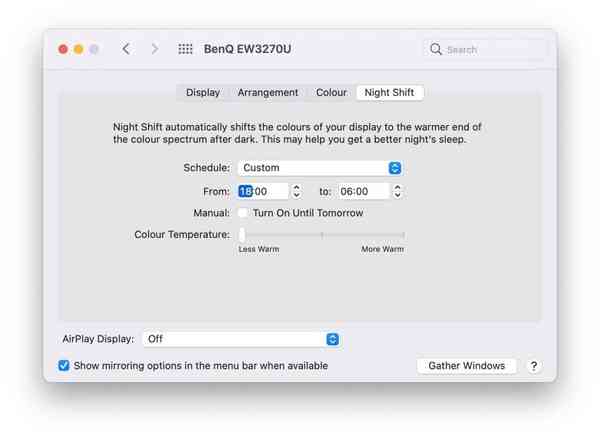Select the Colour tab
Viewport: 600px width, 439px height.
pyautogui.click(x=331, y=93)
